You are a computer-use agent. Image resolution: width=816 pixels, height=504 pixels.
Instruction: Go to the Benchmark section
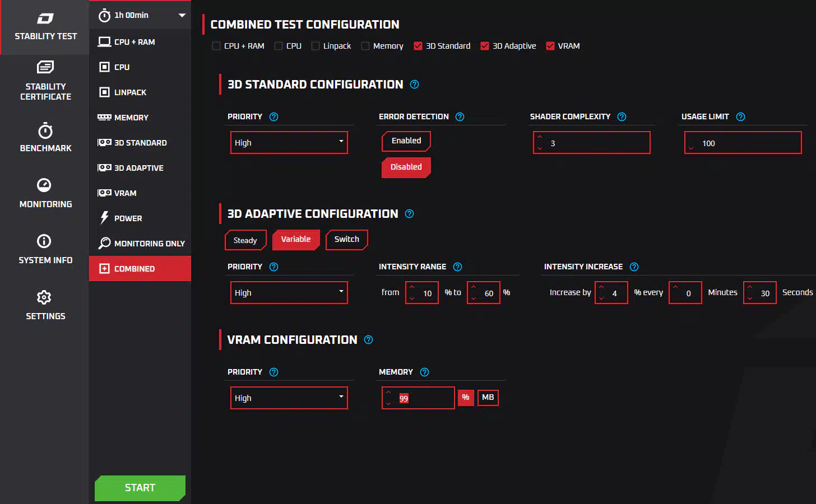(x=45, y=138)
